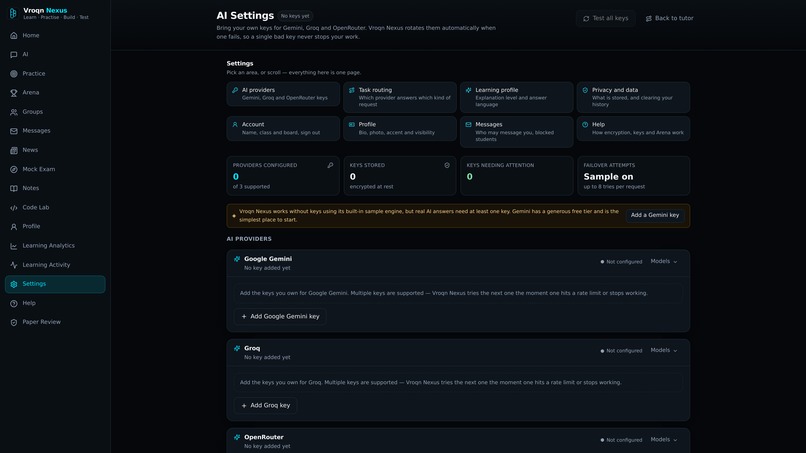This screenshot has width=806, height=453.
Task: Select Mock Exam in the sidebar
Action: [55, 169]
